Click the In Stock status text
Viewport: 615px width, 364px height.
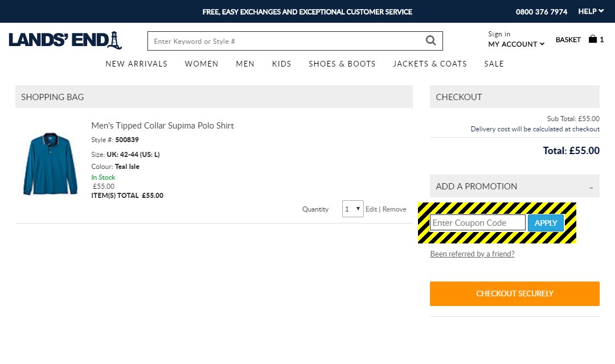[x=103, y=177]
